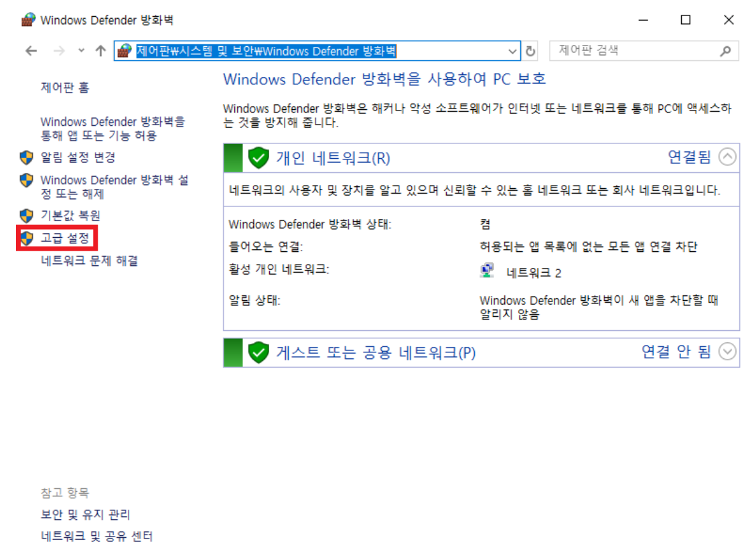Click the 개인 네트워크(R) heading
This screenshot has height=560, width=746.
point(333,158)
